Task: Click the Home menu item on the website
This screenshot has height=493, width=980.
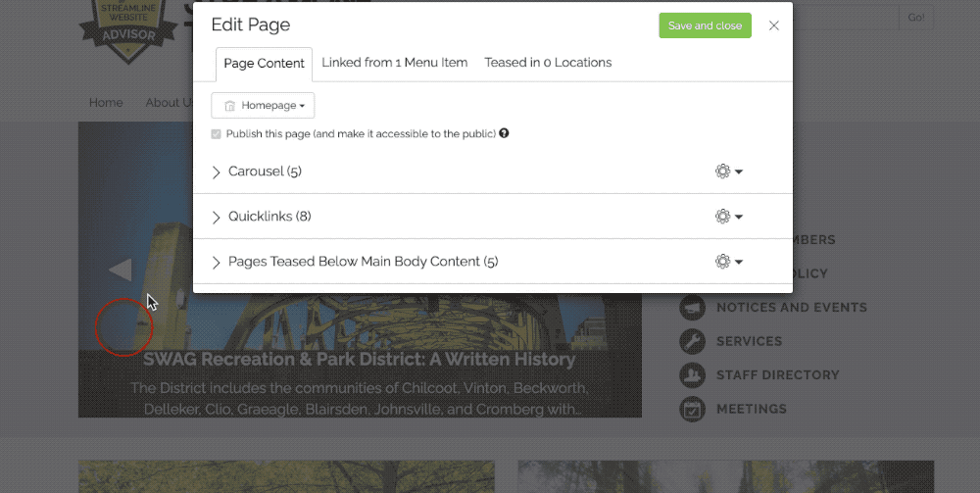Action: (106, 103)
